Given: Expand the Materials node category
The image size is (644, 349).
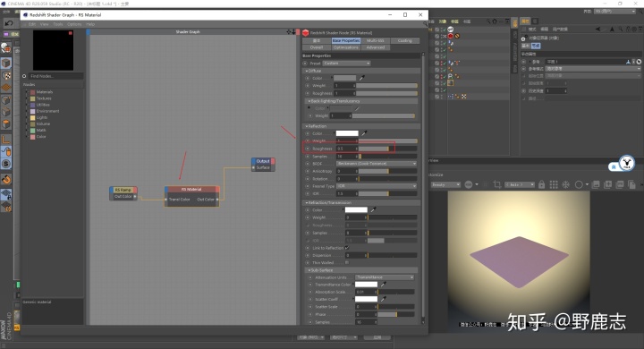Looking at the screenshot, I should tap(27, 92).
